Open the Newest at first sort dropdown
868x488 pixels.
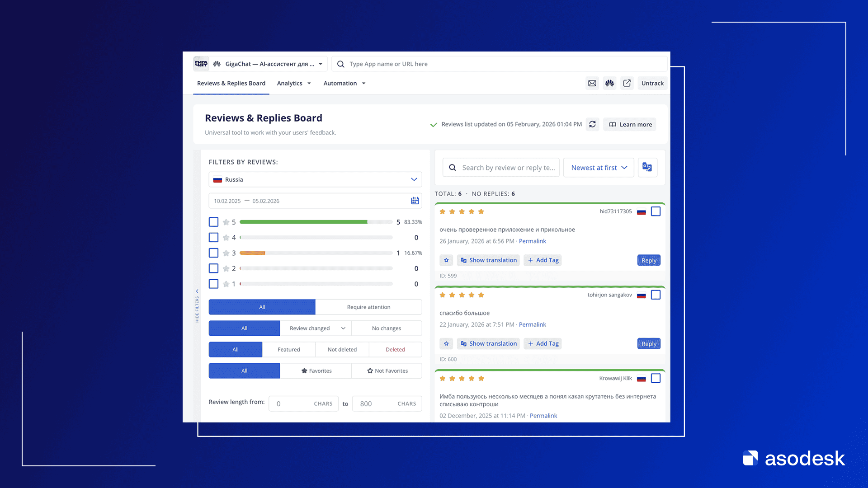pos(599,168)
